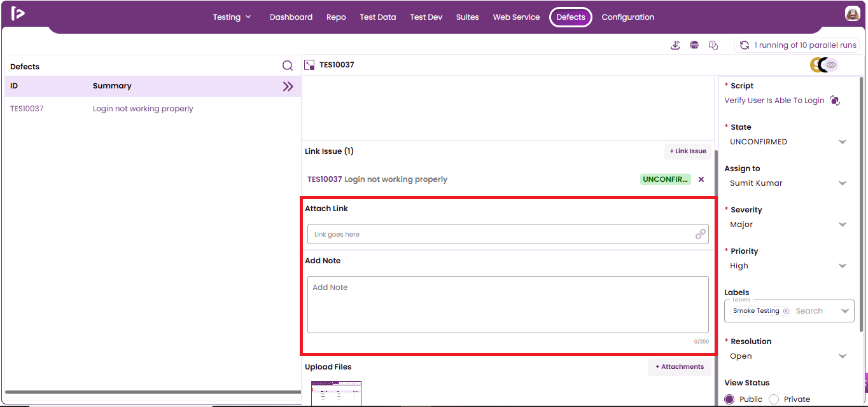Click the double-chevron icon in Summary header
The height and width of the screenshot is (407, 868).
click(288, 86)
